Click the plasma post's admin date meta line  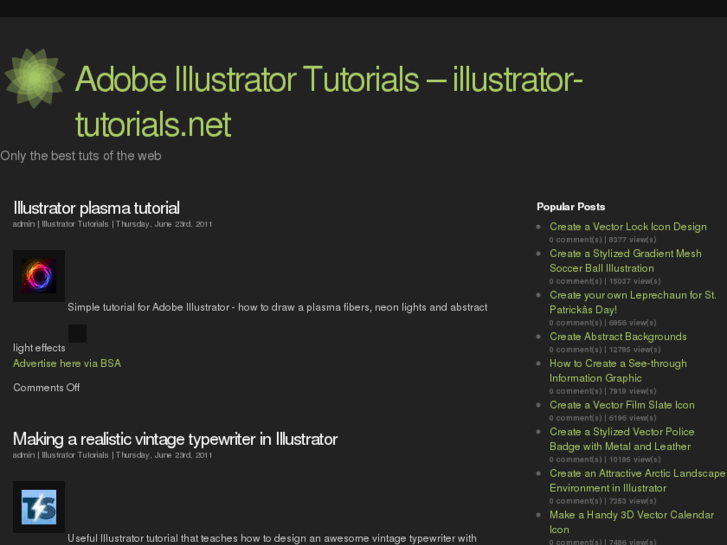tap(112, 224)
